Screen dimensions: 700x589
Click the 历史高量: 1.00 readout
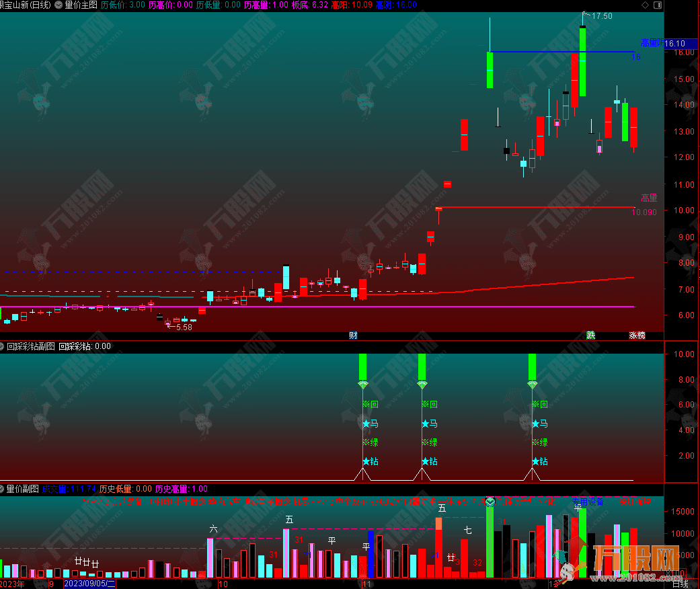point(182,489)
